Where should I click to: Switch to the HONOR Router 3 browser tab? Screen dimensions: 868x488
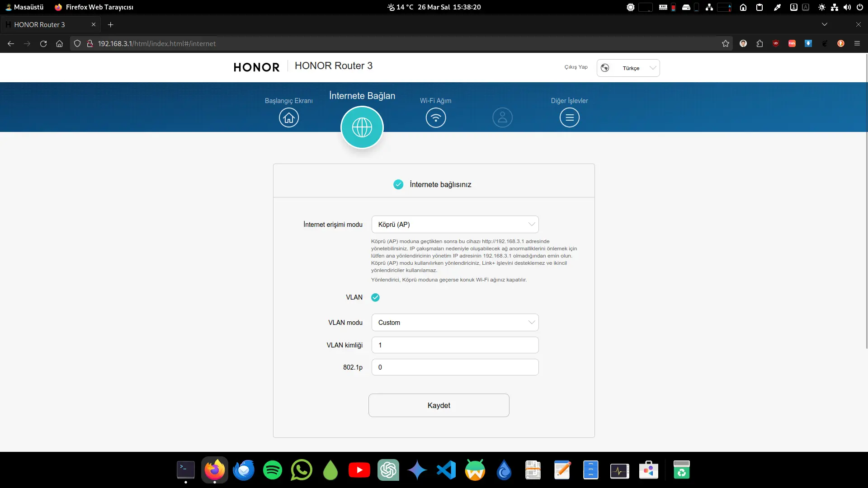click(x=51, y=24)
